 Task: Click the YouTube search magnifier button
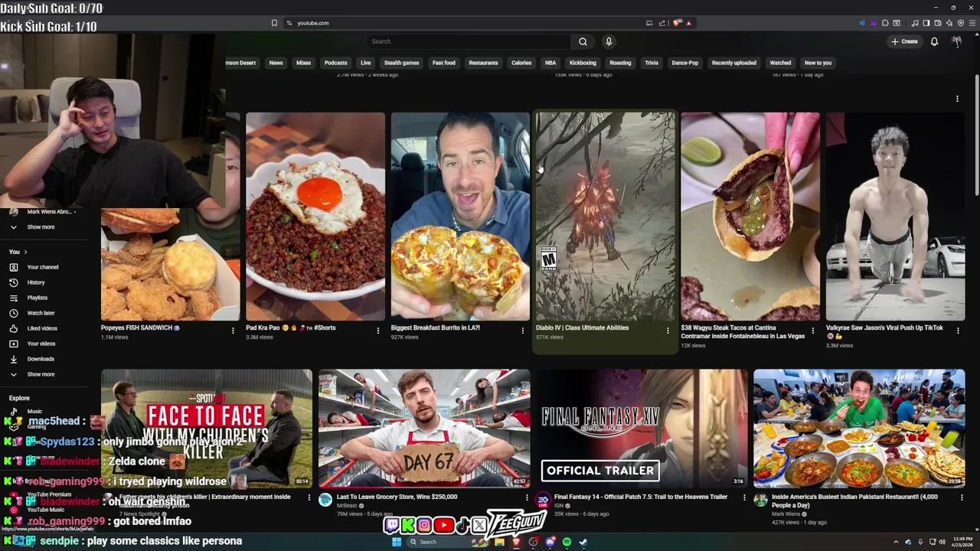click(583, 41)
